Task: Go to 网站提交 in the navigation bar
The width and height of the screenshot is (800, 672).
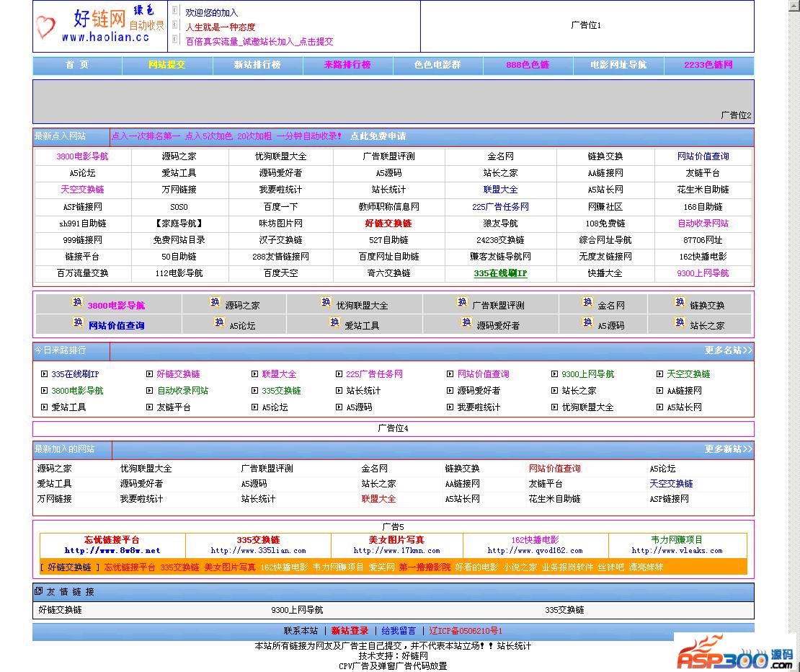Action: pos(166,65)
